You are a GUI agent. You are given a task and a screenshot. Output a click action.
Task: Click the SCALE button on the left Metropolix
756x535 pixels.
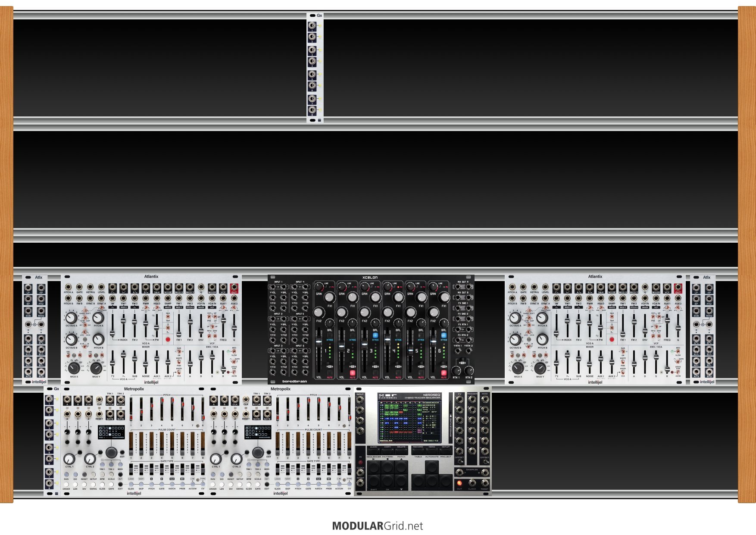click(x=111, y=475)
